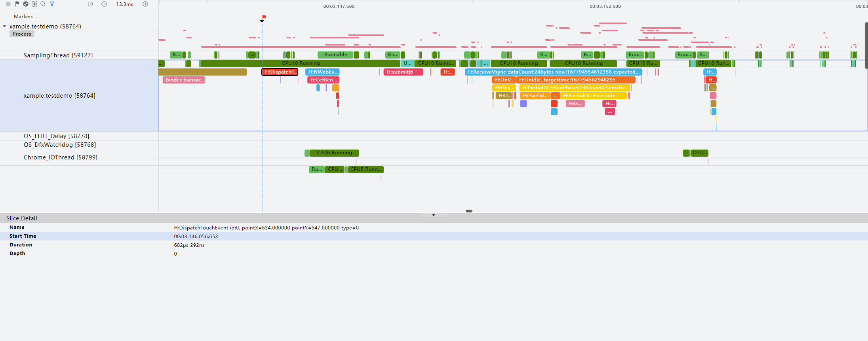Select the H:ReceiveVsync dataCount slice
868x341 pixels.
point(553,72)
